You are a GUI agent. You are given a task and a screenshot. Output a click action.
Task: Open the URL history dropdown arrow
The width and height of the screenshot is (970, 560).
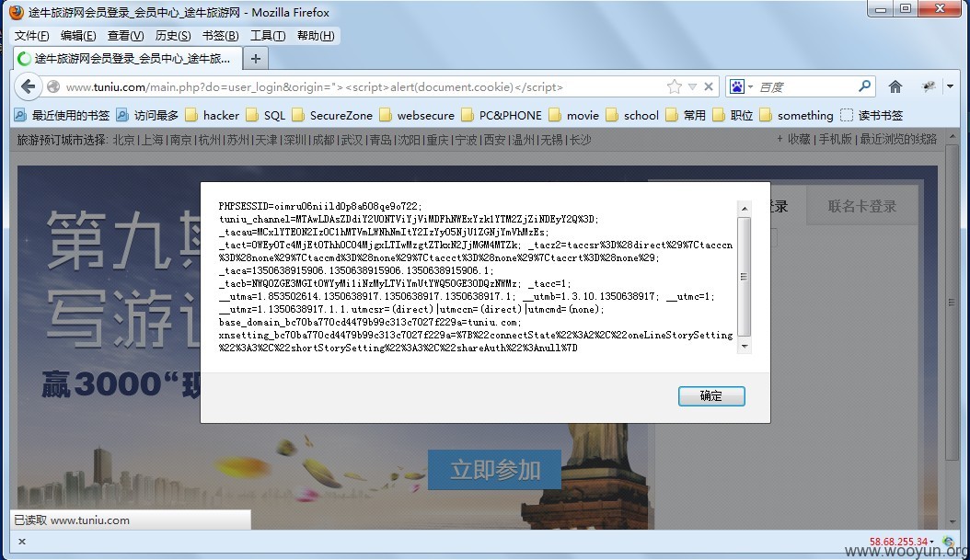(x=693, y=86)
